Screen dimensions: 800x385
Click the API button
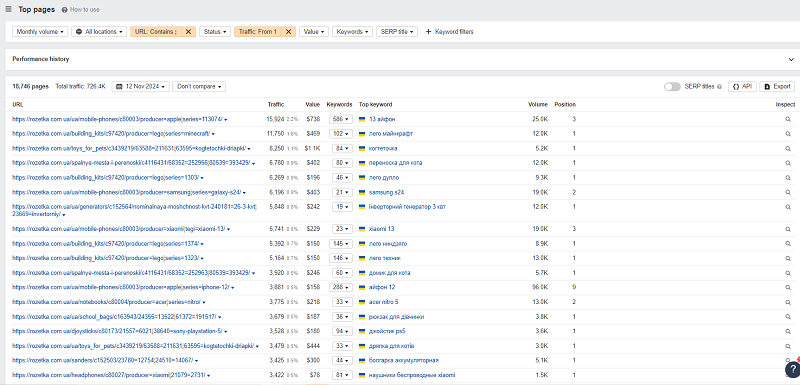coord(742,87)
